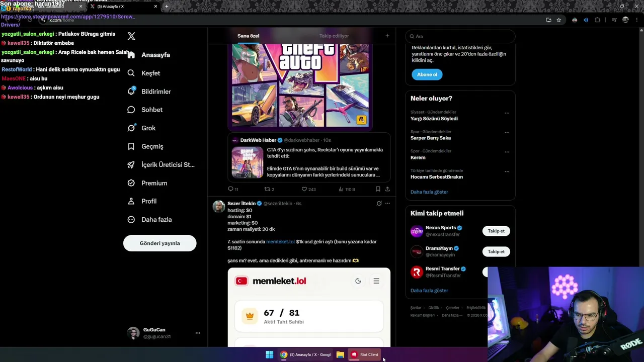Open Riot Client from the taskbar

(x=365, y=354)
